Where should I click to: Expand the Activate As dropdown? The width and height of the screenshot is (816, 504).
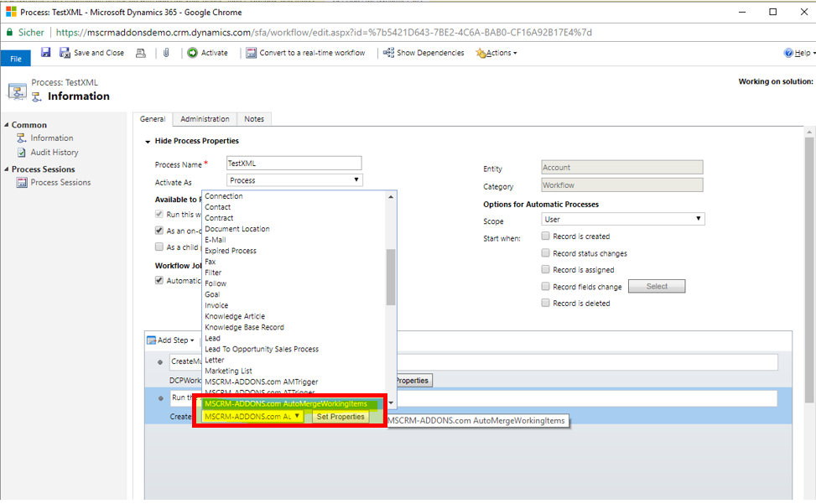click(294, 180)
